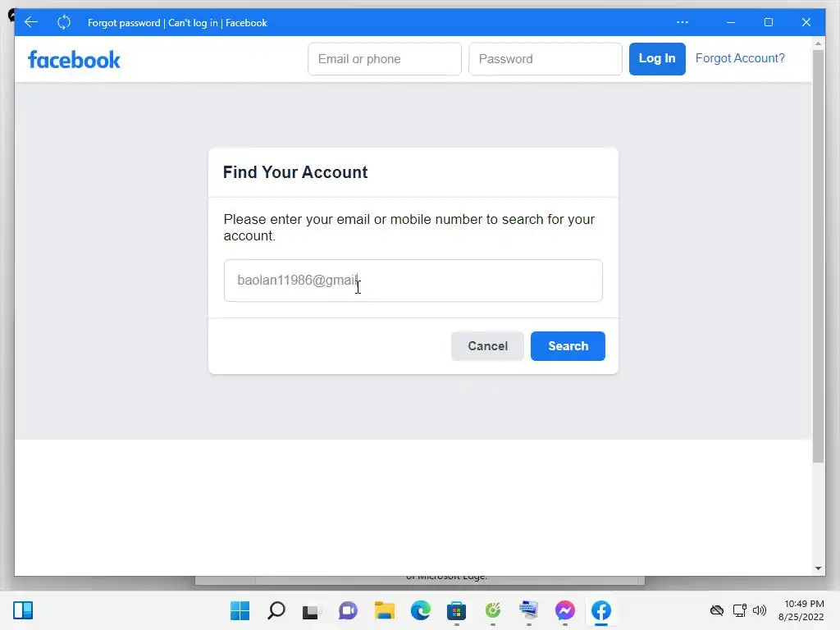Open the volume tray icon

[760, 610]
